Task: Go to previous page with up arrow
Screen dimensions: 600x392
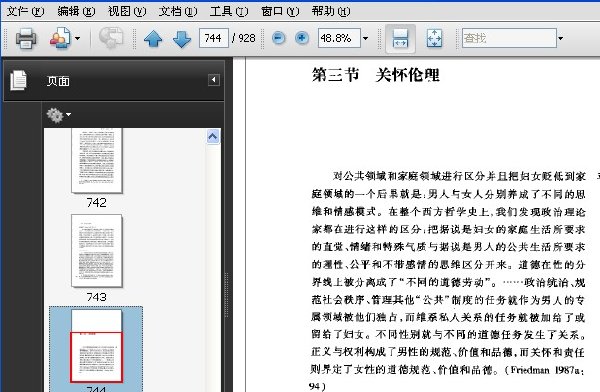Action: [153, 39]
